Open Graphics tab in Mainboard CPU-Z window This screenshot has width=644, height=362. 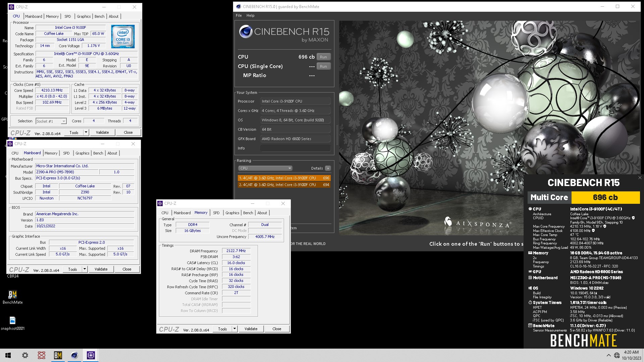83,153
